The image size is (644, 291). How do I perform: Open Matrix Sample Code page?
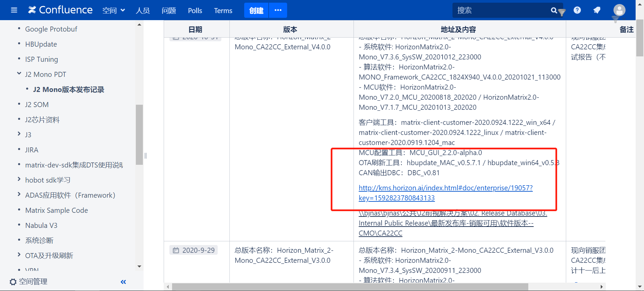pyautogui.click(x=57, y=210)
